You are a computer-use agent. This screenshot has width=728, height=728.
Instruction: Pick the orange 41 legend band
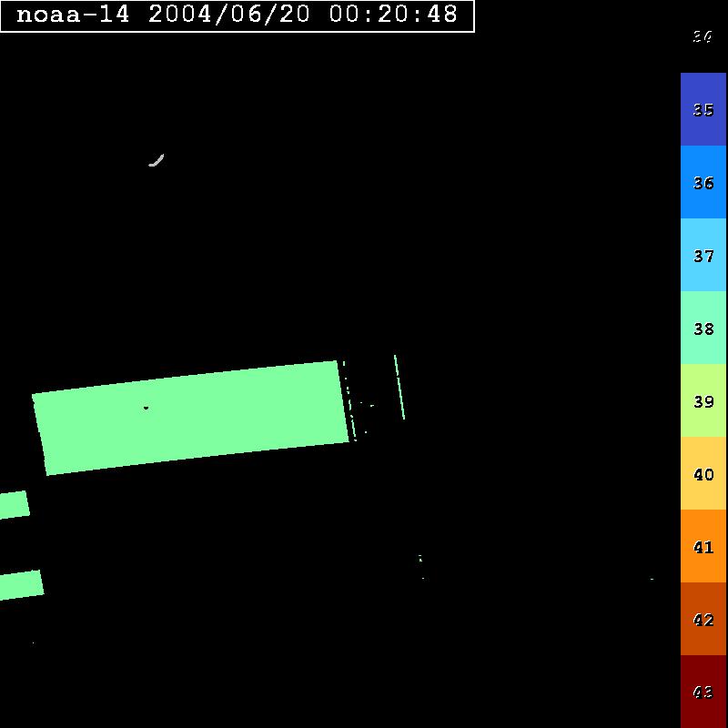coord(703,546)
